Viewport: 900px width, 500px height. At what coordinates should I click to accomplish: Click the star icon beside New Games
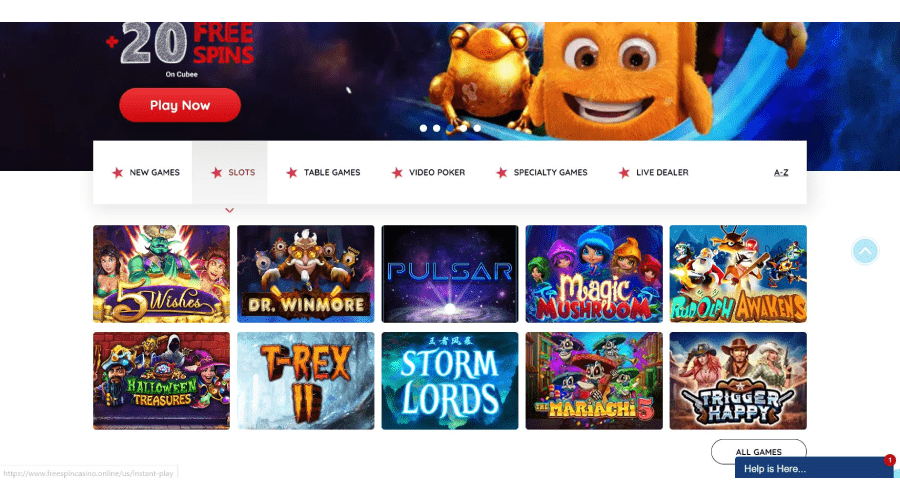click(118, 172)
